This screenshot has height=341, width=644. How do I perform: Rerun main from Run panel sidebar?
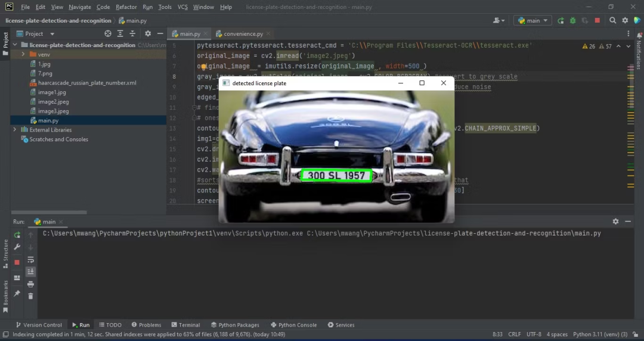coord(17,235)
